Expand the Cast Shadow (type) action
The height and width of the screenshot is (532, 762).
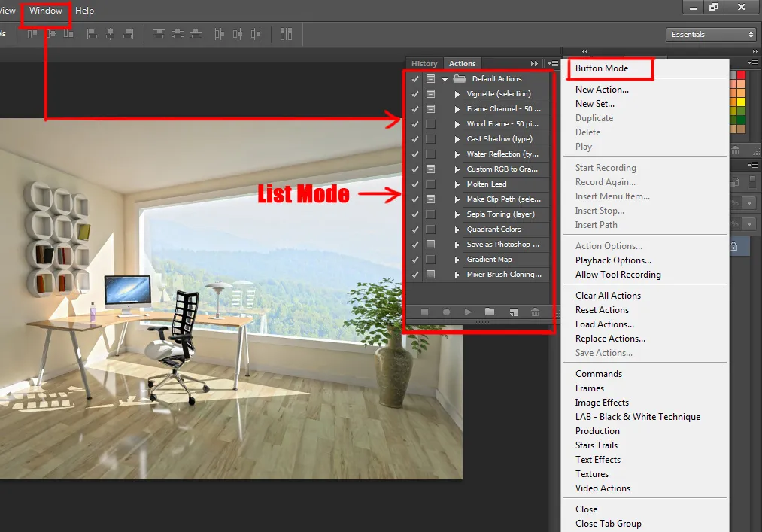click(x=458, y=138)
